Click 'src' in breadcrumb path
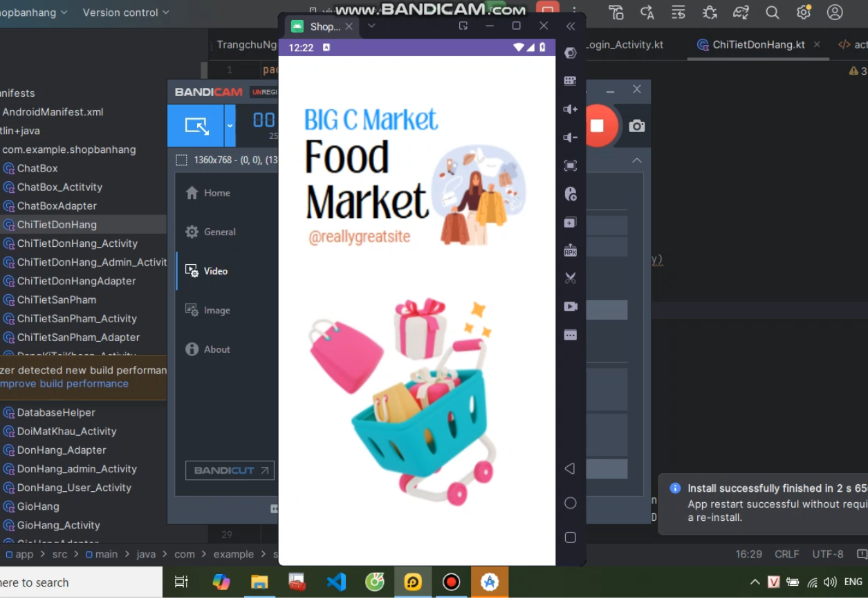 coord(60,554)
